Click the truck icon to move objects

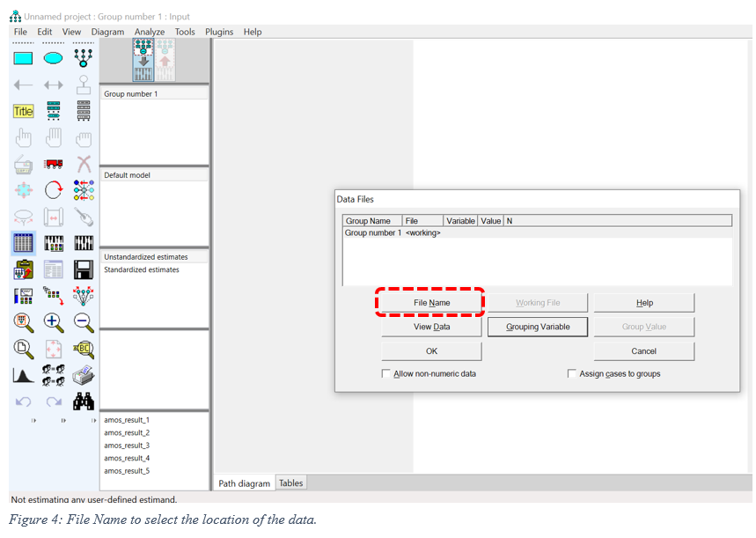tap(54, 164)
